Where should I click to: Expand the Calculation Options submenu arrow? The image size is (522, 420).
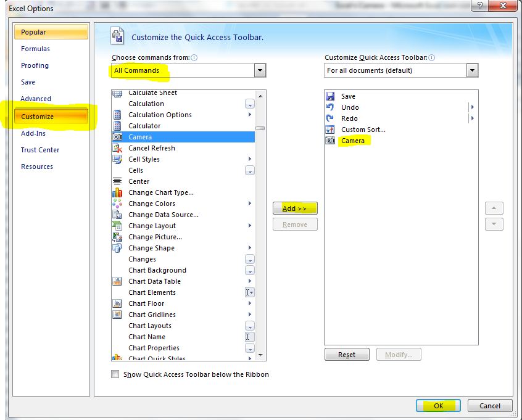[250, 115]
